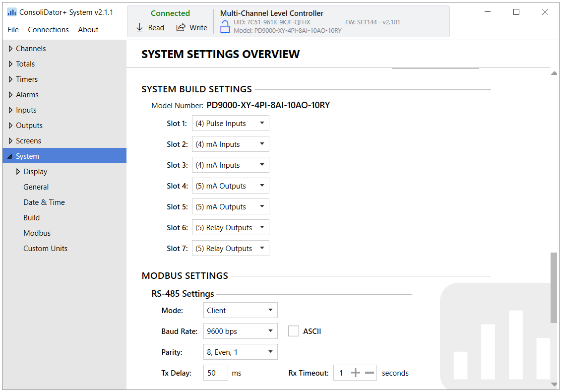This screenshot has width=561, height=392.
Task: Select the Display tree item
Action: coord(35,172)
